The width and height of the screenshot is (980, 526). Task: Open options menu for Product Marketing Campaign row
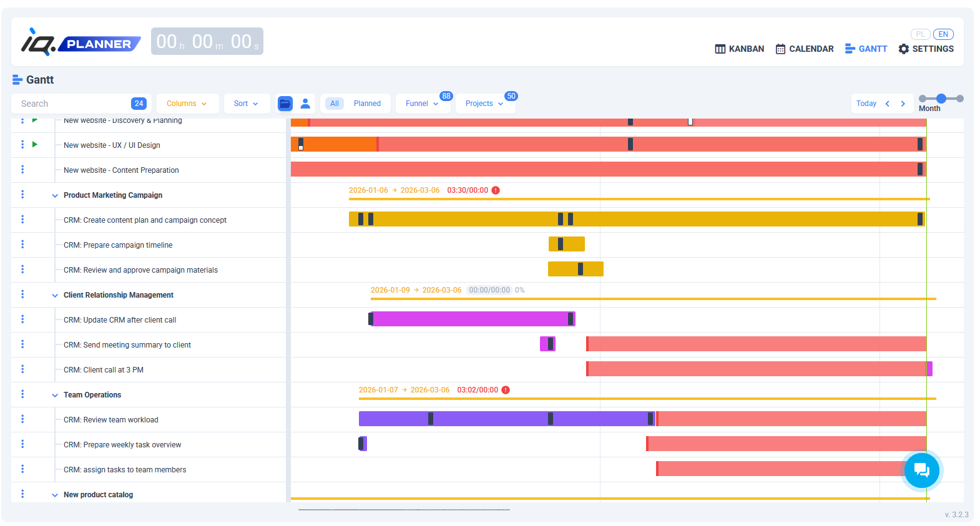pyautogui.click(x=22, y=195)
